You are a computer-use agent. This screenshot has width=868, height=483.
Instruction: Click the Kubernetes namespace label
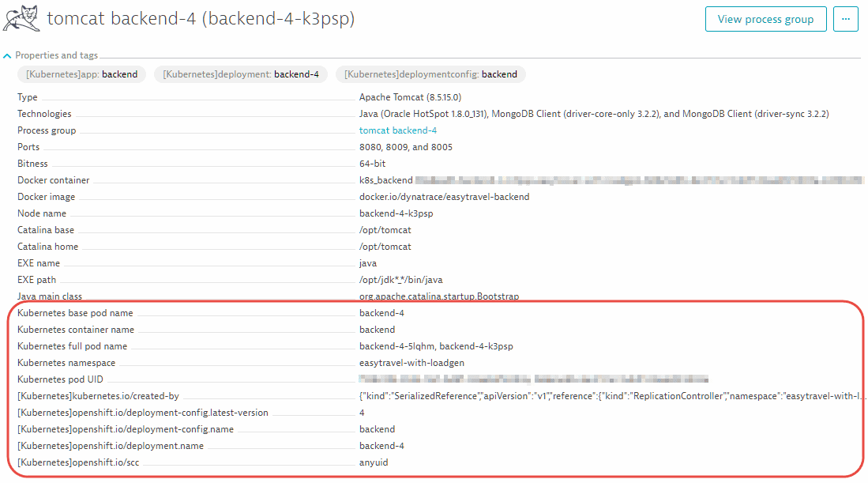click(66, 363)
